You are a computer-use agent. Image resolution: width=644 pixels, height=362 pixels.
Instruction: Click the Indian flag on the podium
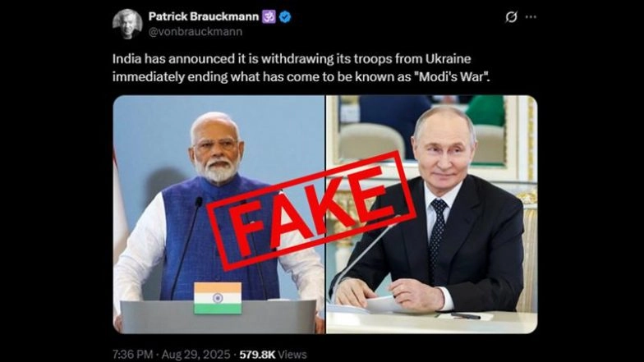point(218,298)
